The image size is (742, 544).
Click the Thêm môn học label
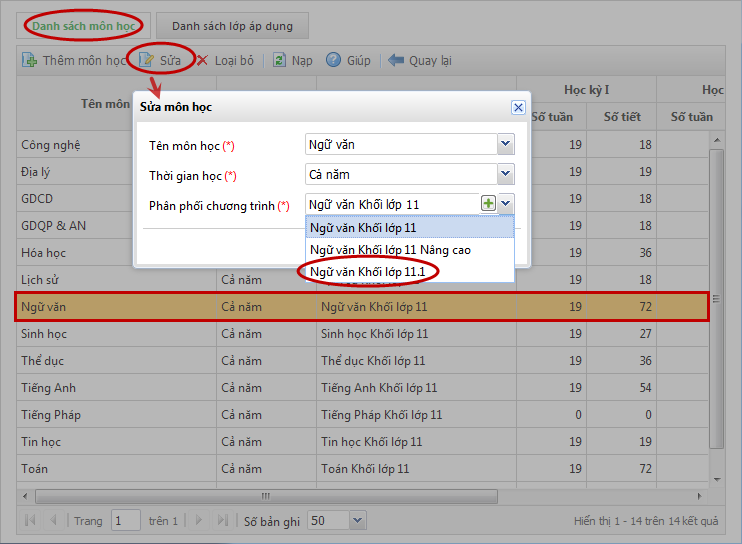point(84,61)
